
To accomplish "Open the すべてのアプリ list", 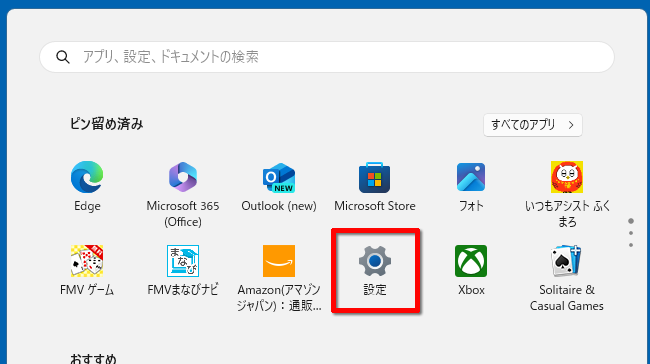I will 533,125.
